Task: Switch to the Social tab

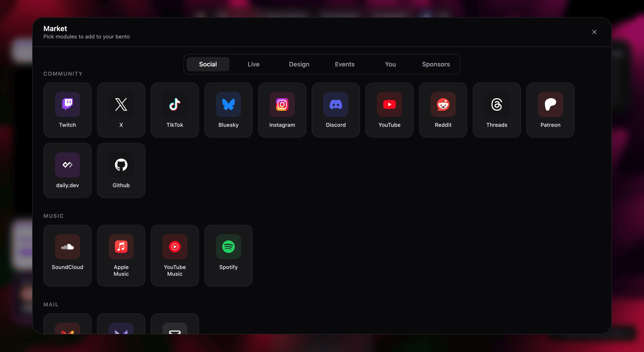Action: (x=208, y=64)
